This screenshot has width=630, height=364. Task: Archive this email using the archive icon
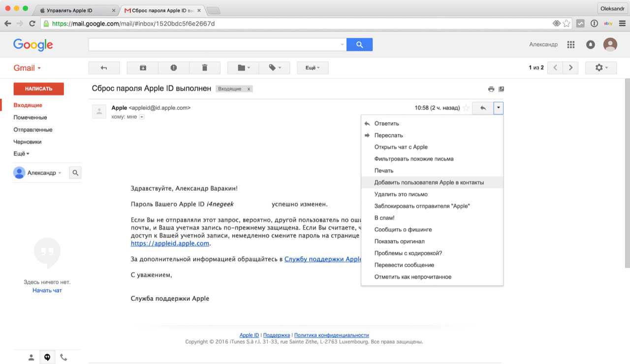[x=143, y=68]
